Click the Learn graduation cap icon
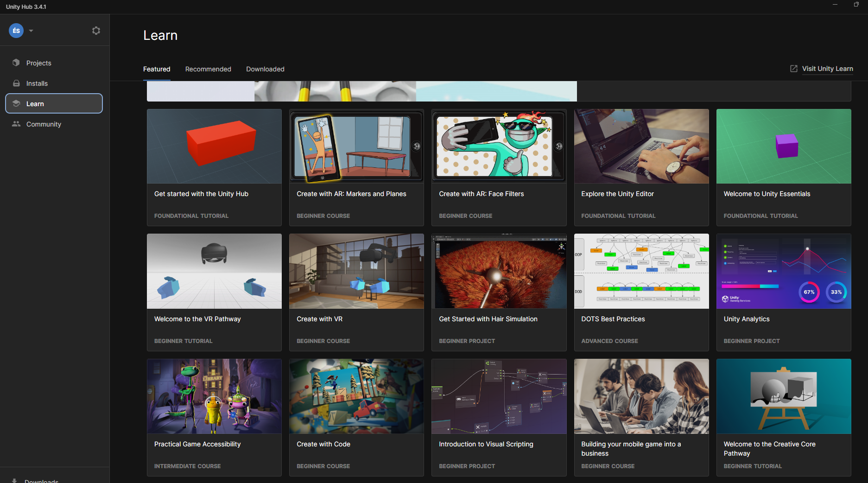 pyautogui.click(x=16, y=103)
